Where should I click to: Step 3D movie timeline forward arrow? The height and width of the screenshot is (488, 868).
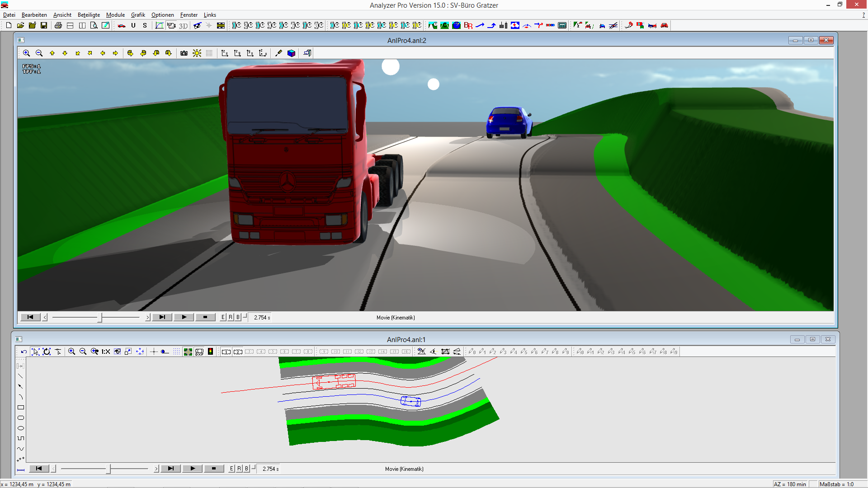(x=148, y=317)
